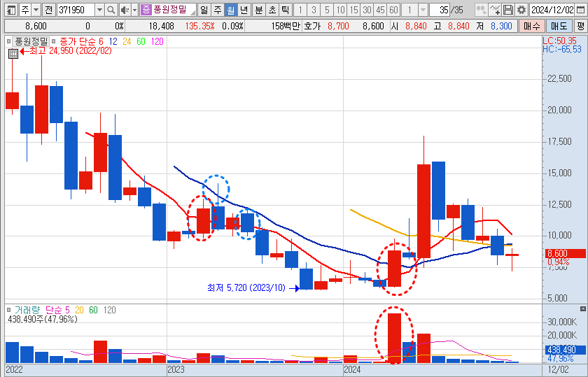Switch chart to second (초) period
588x377 pixels.
pos(272,10)
